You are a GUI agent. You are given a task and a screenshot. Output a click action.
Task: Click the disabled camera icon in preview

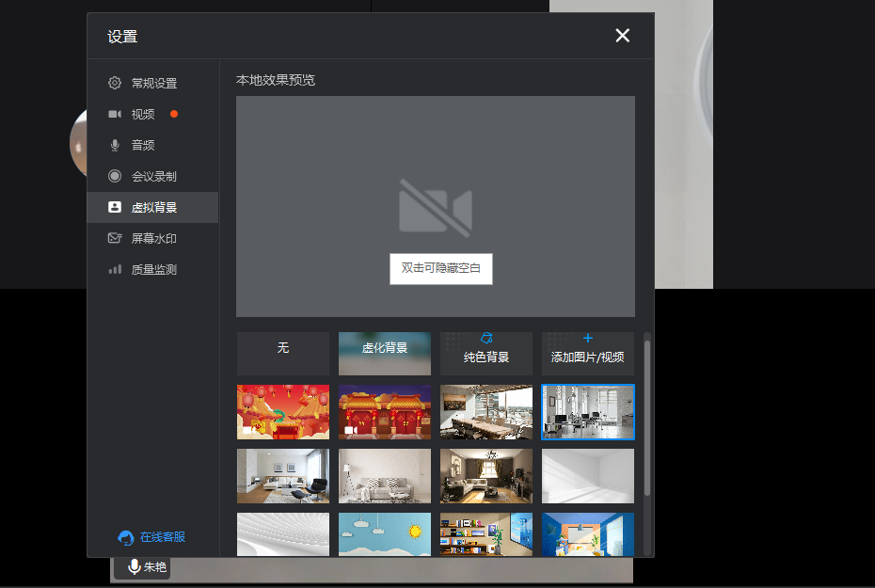(436, 208)
